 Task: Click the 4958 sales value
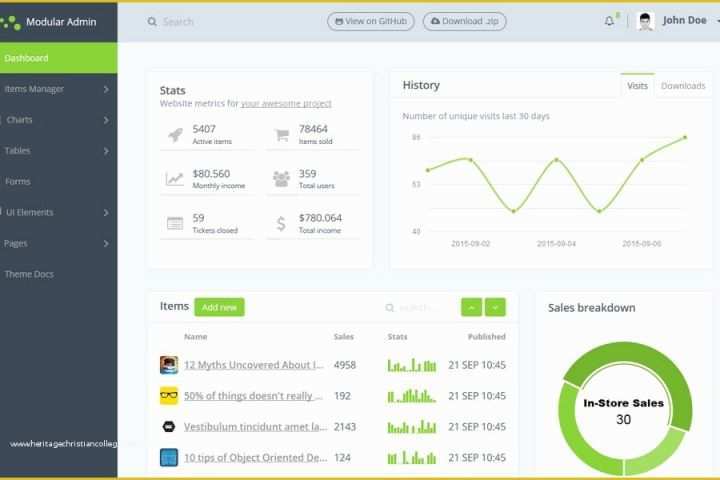[345, 365]
